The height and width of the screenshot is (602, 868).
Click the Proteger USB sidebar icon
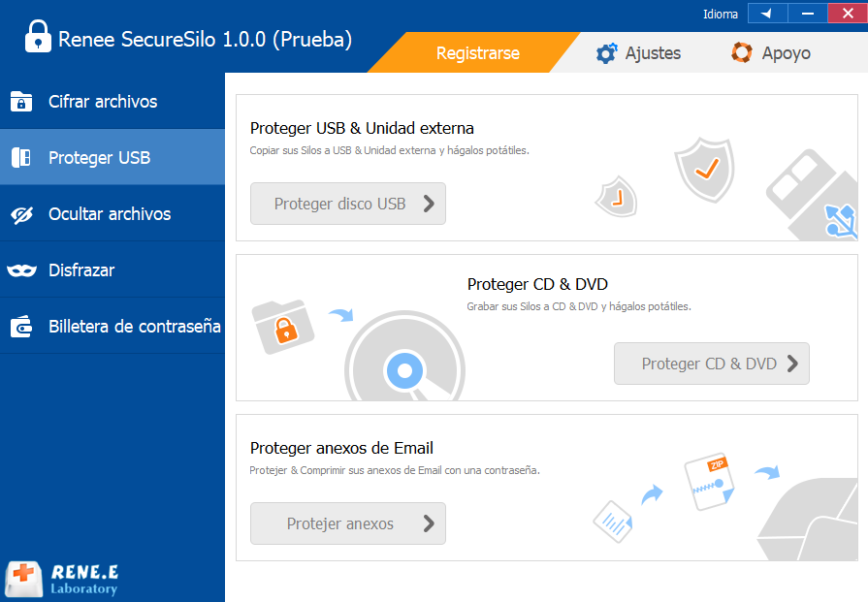click(22, 158)
